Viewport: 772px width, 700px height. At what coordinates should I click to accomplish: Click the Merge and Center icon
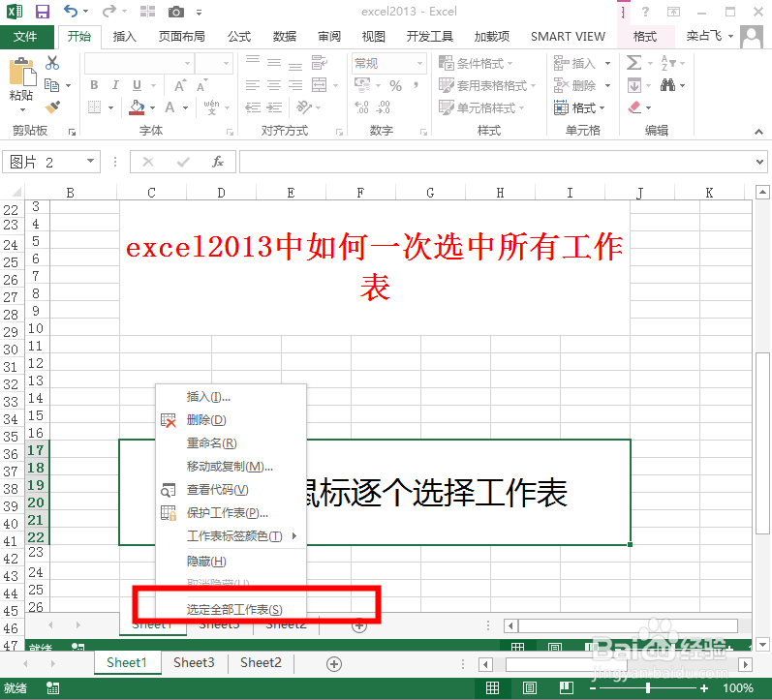(x=319, y=84)
